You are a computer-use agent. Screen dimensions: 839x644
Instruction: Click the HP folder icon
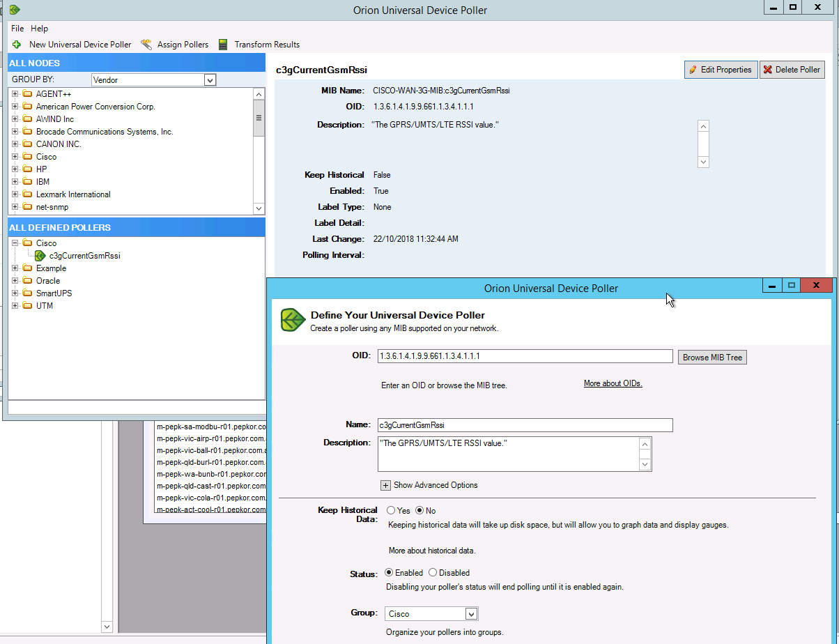tap(27, 169)
